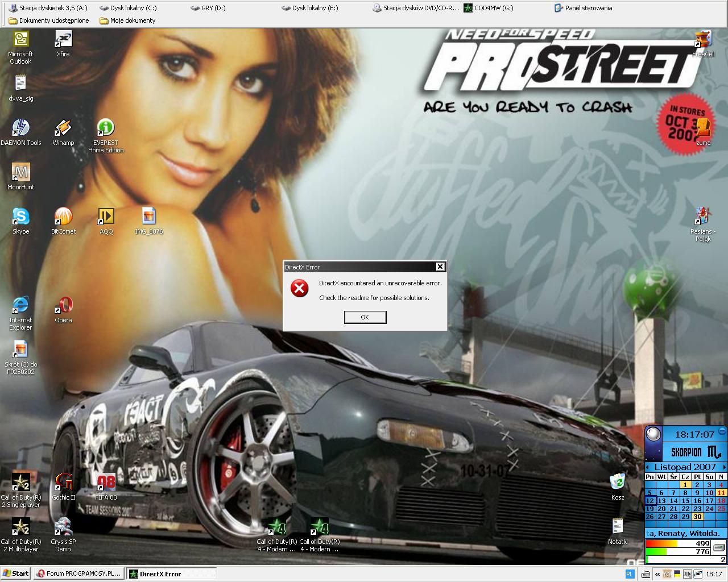Viewport: 728px width, 582px height.
Task: Open GRY (D:) drive from top toolbar
Action: tap(208, 8)
